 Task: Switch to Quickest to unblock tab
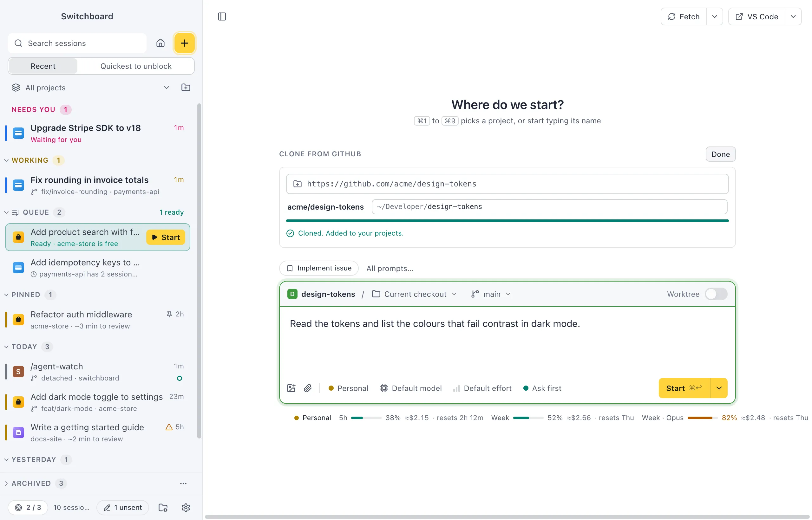pyautogui.click(x=136, y=66)
